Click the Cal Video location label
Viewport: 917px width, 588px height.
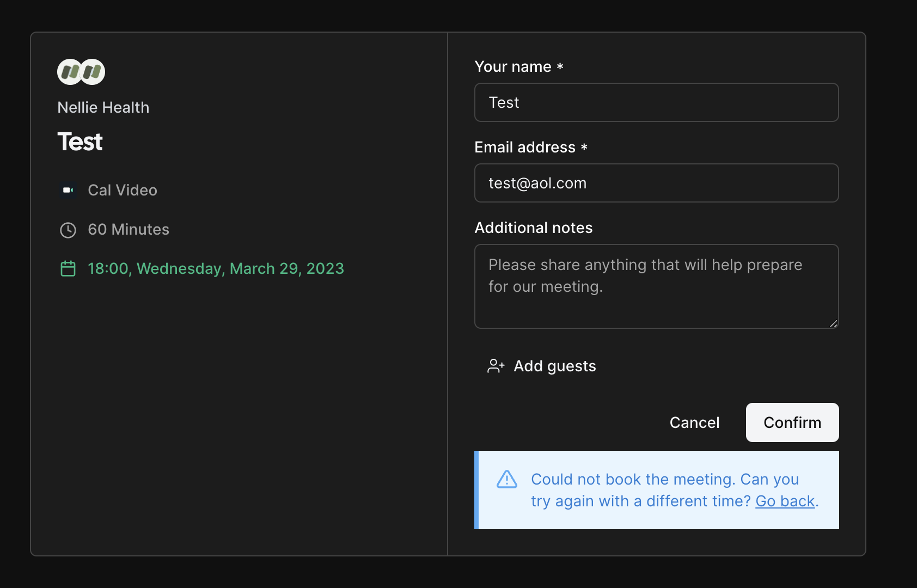122,190
